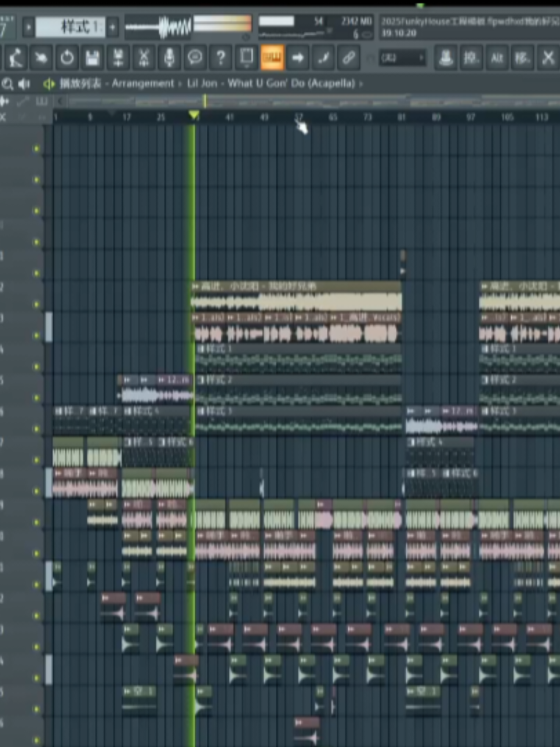The image size is (560, 747).
Task: Expand the arrow after Lil Jon Acapella breadcrumb
Action: (361, 84)
